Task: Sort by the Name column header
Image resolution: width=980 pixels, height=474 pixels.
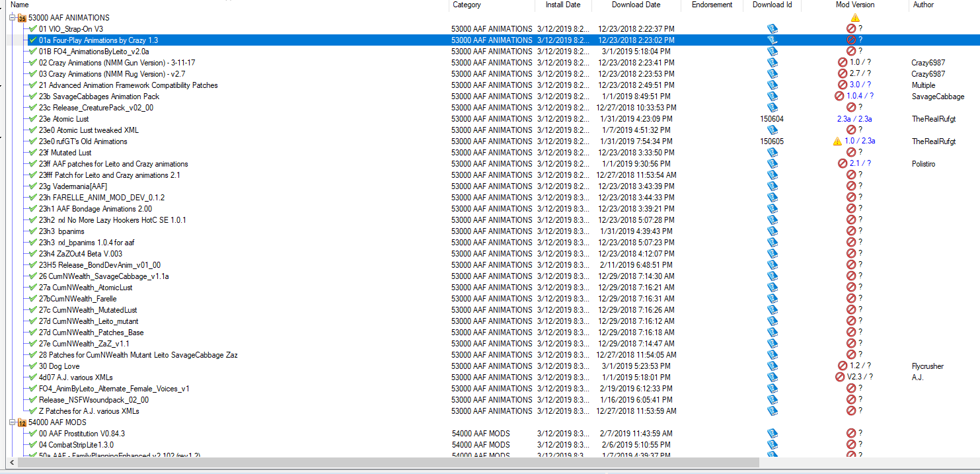Action: pyautogui.click(x=228, y=5)
